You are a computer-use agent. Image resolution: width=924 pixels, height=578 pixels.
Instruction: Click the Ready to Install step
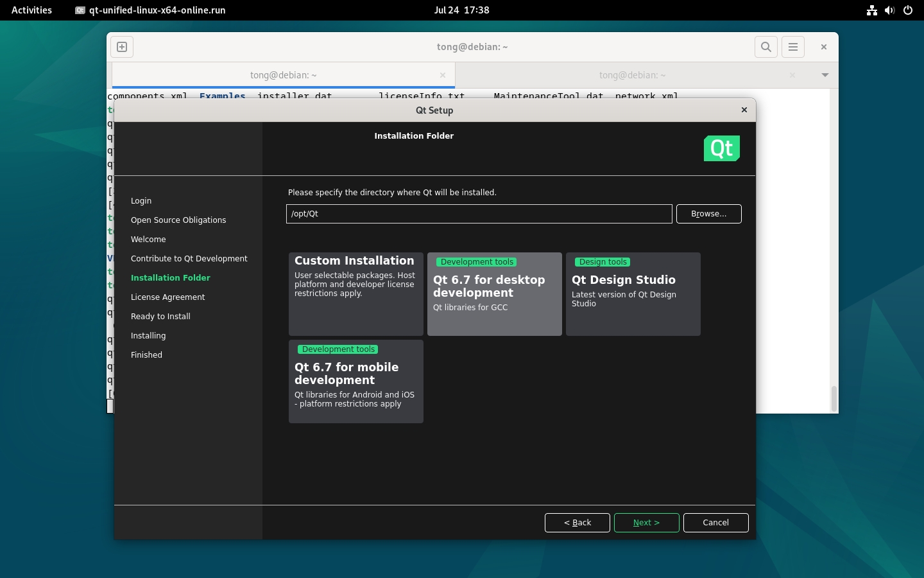tap(160, 317)
